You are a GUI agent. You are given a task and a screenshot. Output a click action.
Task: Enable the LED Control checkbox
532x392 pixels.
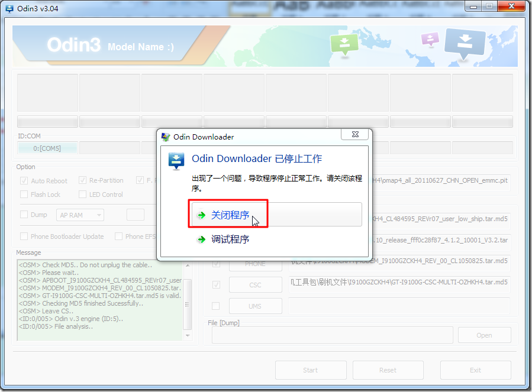click(x=82, y=195)
